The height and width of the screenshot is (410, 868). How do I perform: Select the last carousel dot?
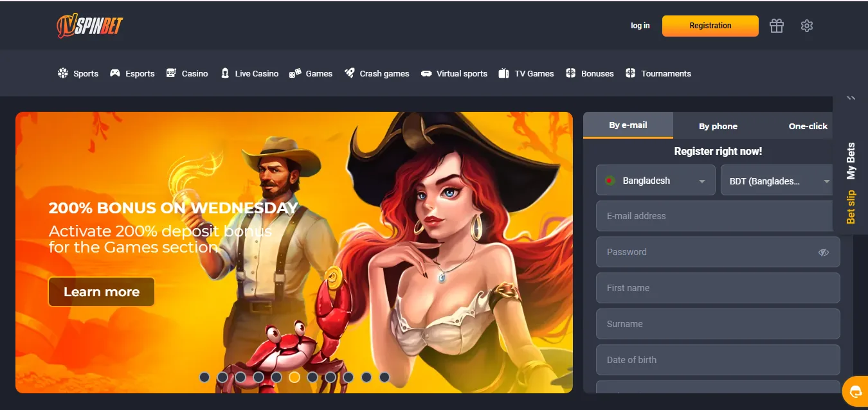coord(384,377)
